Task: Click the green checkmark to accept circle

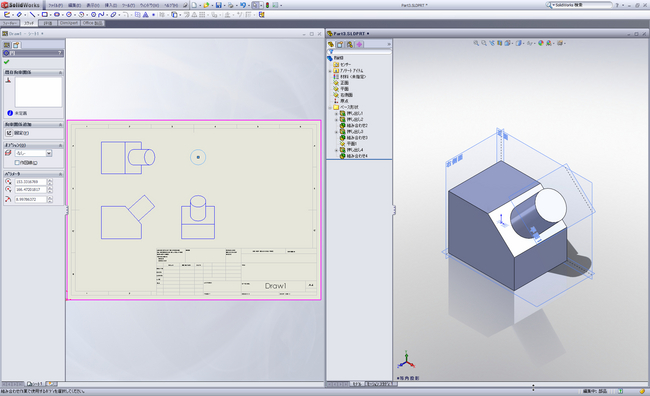Action: pos(6,62)
